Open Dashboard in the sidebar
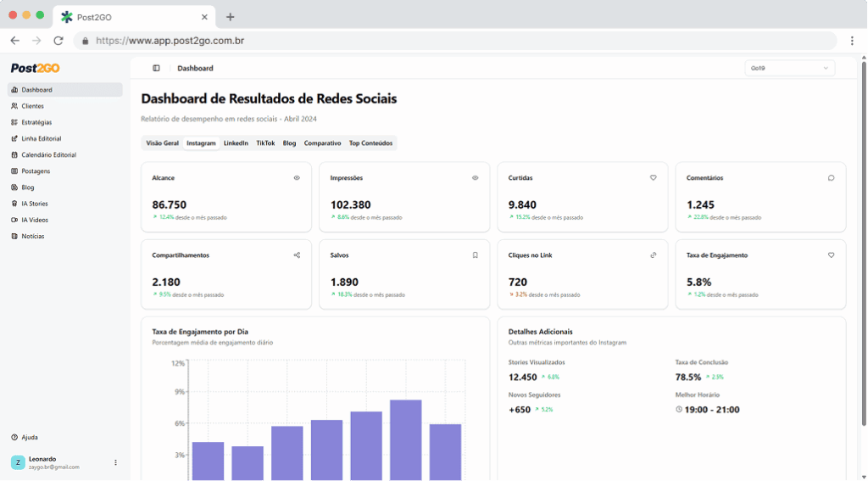This screenshot has height=481, width=868. coord(64,90)
